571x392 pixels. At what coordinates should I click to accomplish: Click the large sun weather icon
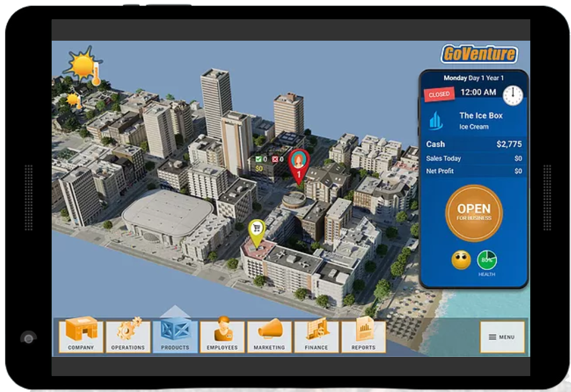click(84, 65)
